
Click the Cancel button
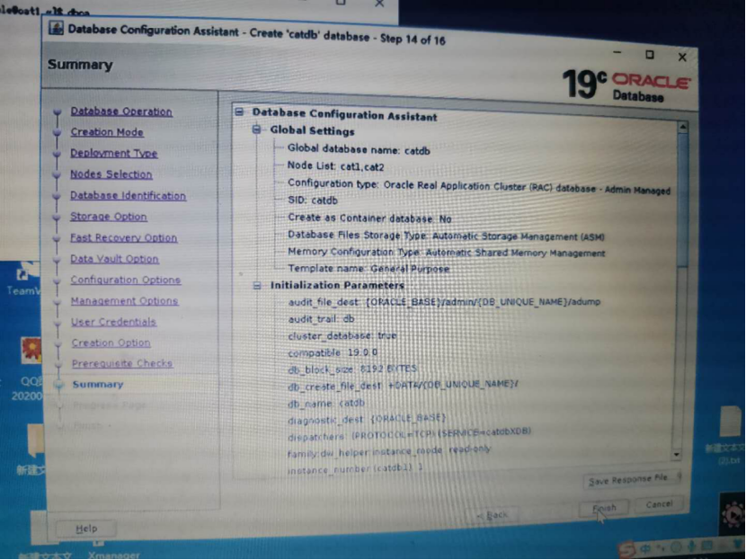660,504
